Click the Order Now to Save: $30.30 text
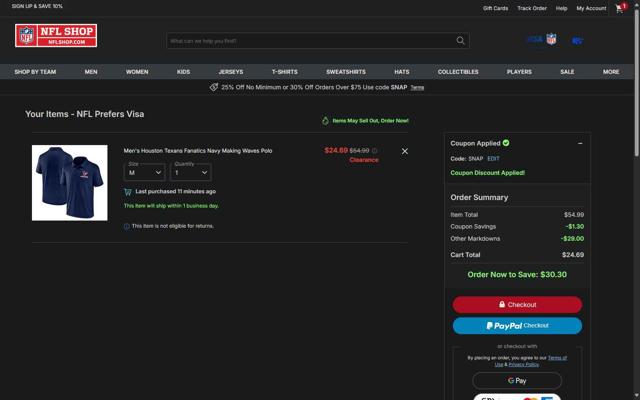Image resolution: width=640 pixels, height=400 pixels. coord(517,275)
